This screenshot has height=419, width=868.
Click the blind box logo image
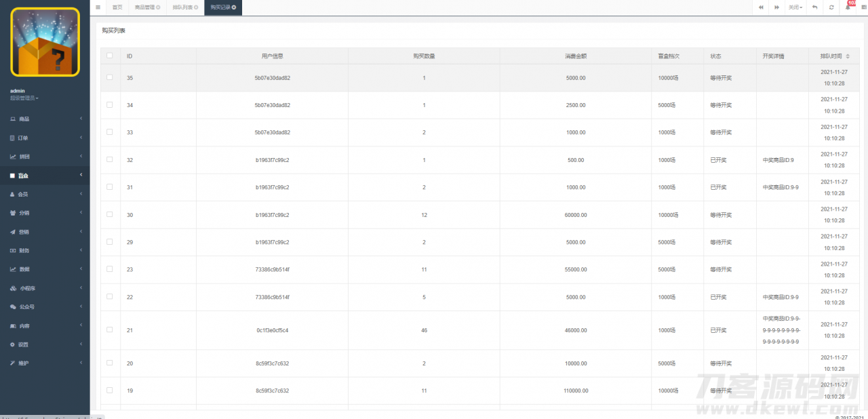point(45,42)
